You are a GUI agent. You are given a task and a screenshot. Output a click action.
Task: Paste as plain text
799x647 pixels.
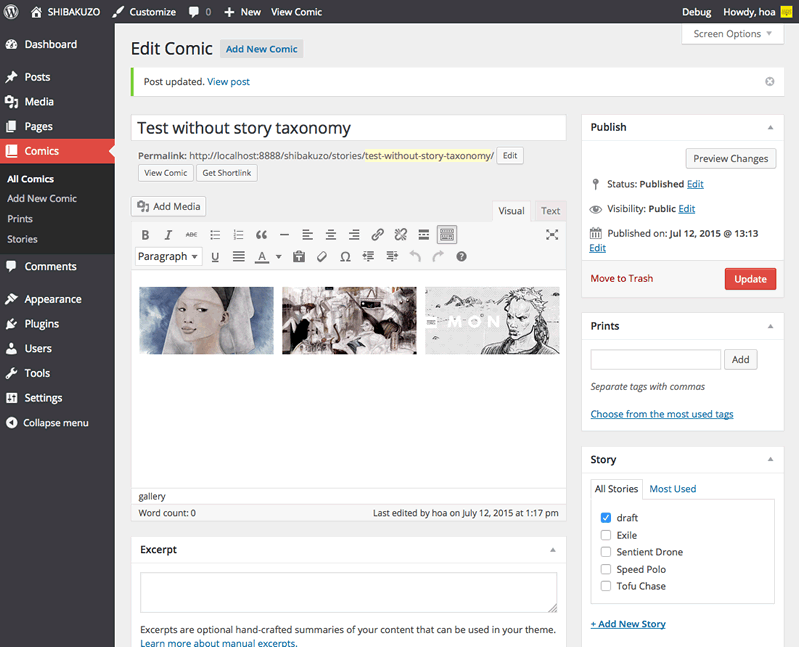tap(299, 257)
